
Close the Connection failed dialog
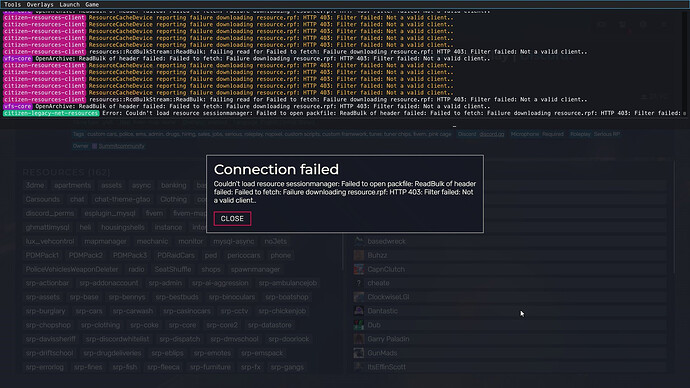232,219
